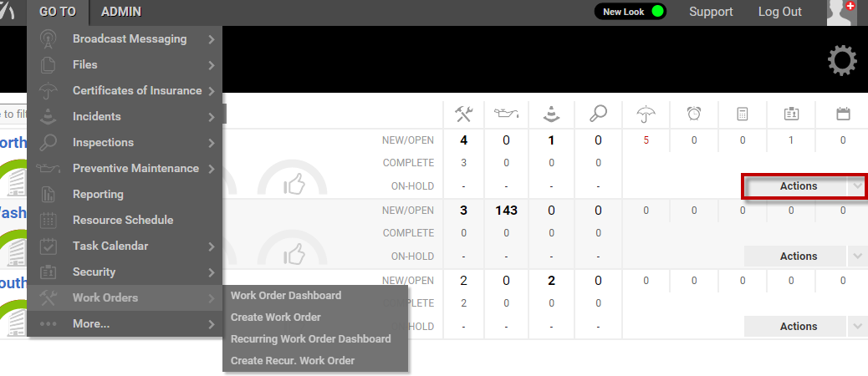
Task: Click the More ellipsis icon in menu
Action: pyautogui.click(x=49, y=324)
